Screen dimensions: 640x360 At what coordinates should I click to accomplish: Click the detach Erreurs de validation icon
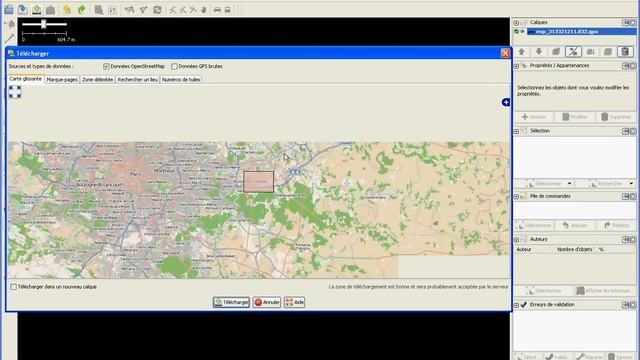[625, 305]
